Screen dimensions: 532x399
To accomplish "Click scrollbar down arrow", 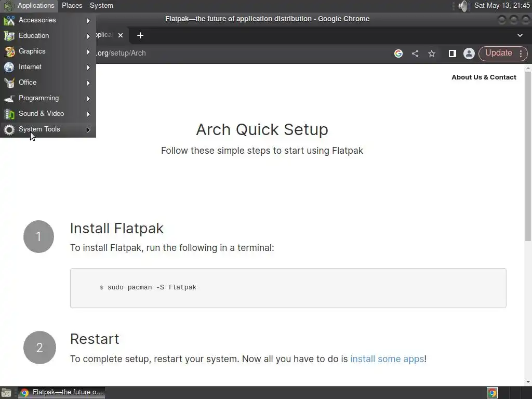I will (528, 382).
